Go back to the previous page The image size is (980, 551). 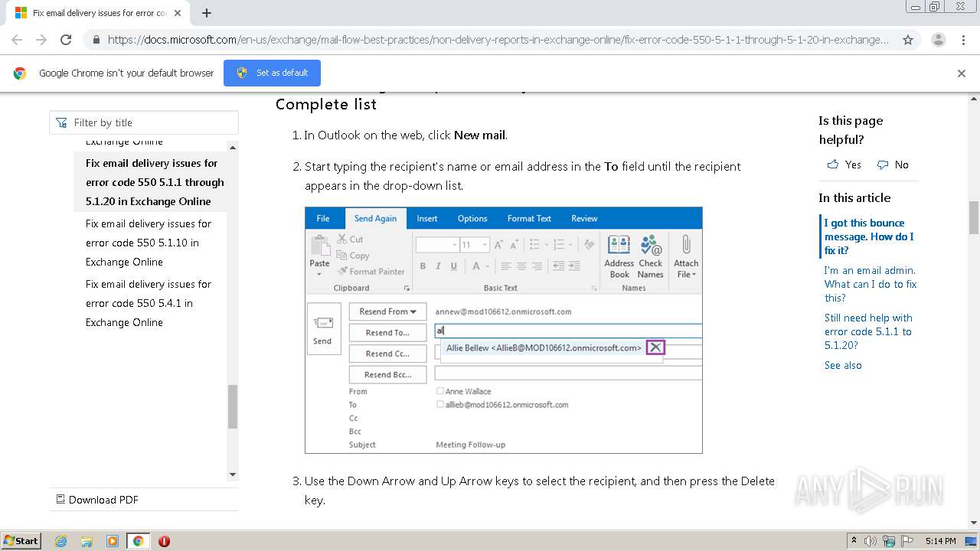[x=17, y=40]
